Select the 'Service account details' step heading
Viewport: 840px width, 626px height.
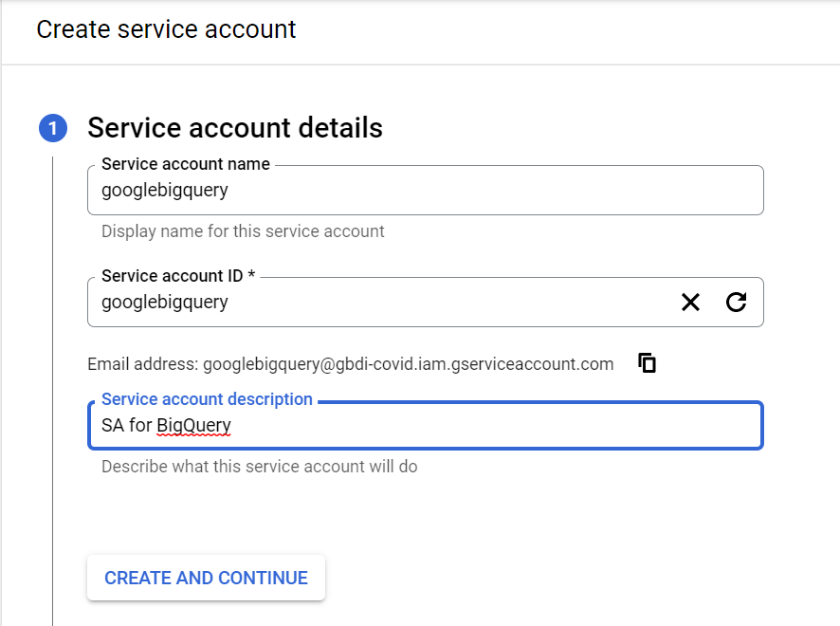(x=235, y=128)
